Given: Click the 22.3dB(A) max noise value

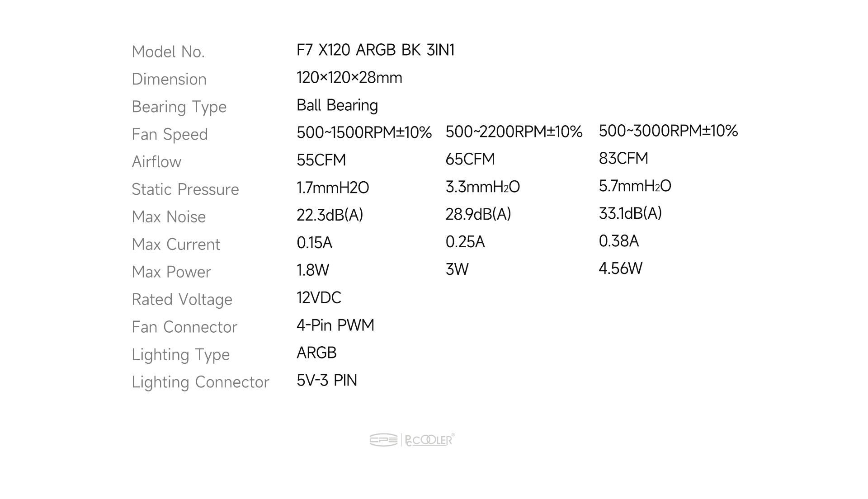Looking at the screenshot, I should [x=330, y=215].
